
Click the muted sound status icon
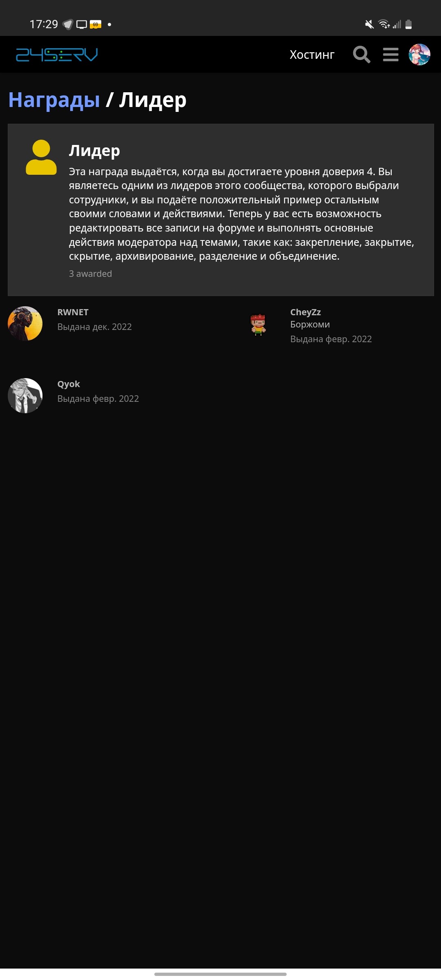pos(369,24)
